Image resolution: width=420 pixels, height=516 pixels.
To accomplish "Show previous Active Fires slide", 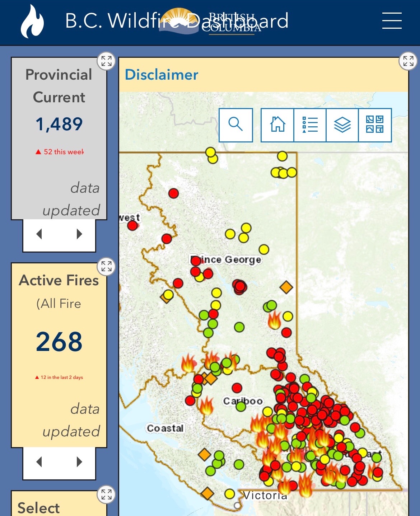I will pyautogui.click(x=39, y=462).
